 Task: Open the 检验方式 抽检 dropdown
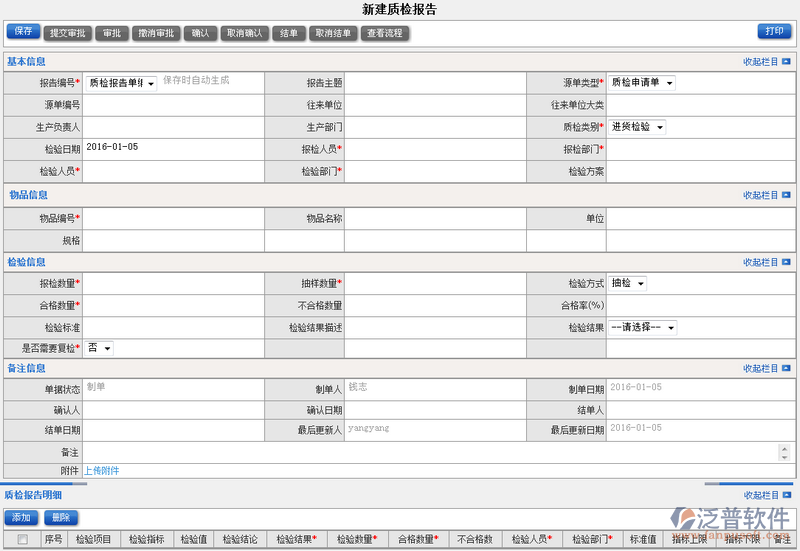point(628,283)
